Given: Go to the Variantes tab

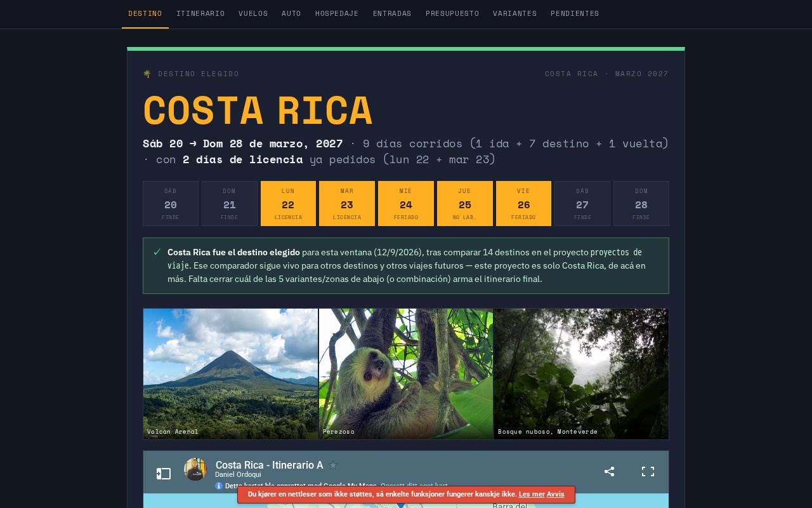Looking at the screenshot, I should 514,13.
